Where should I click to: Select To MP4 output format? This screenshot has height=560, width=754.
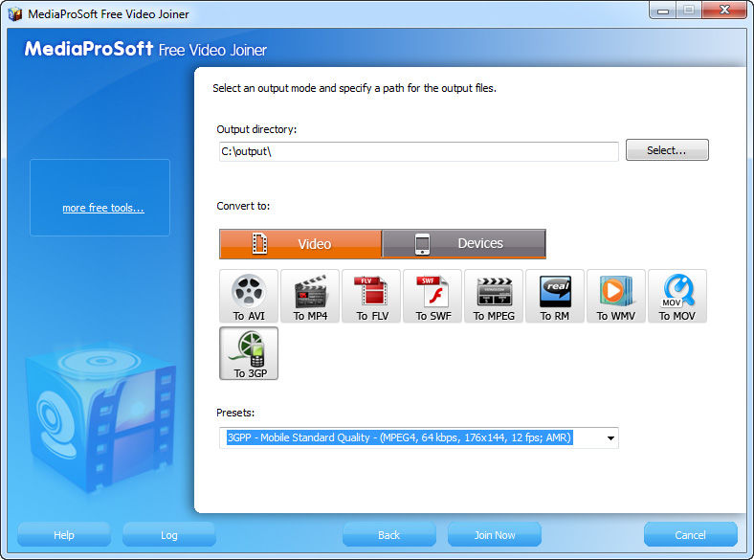point(310,296)
